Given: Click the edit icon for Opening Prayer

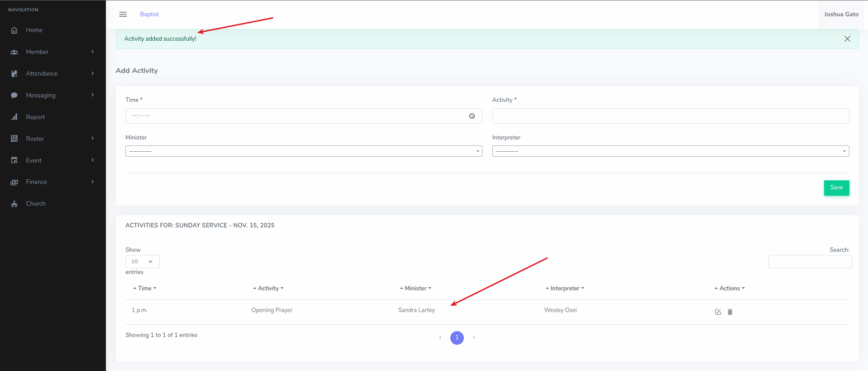Looking at the screenshot, I should tap(718, 312).
